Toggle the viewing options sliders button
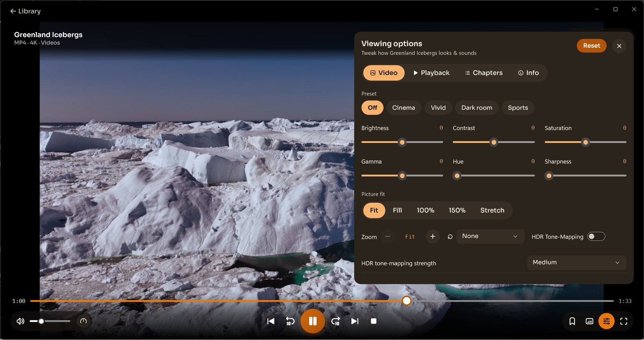Screen dimensions: 644x340 point(607,321)
